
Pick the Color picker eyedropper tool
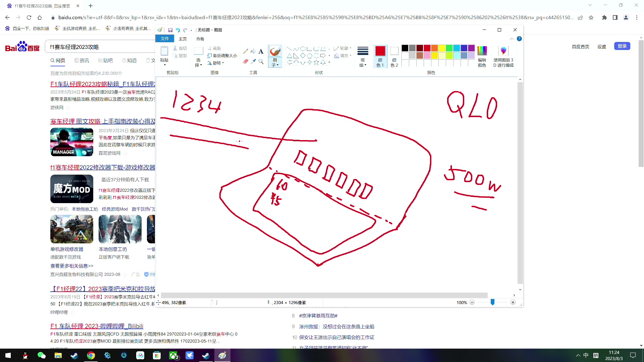[253, 62]
